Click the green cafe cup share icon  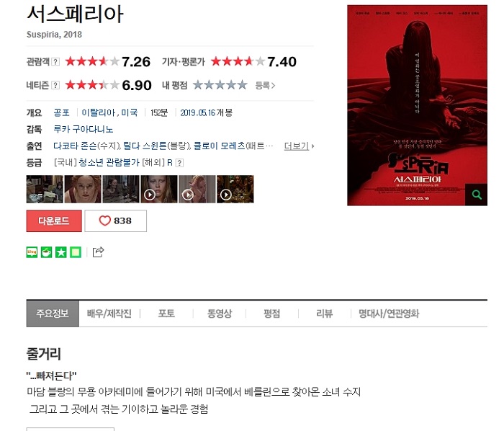[46, 252]
